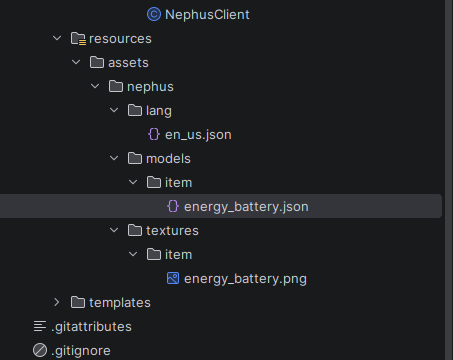This screenshot has height=360, width=453.
Task: Click the resources folder icon
Action: 78,39
